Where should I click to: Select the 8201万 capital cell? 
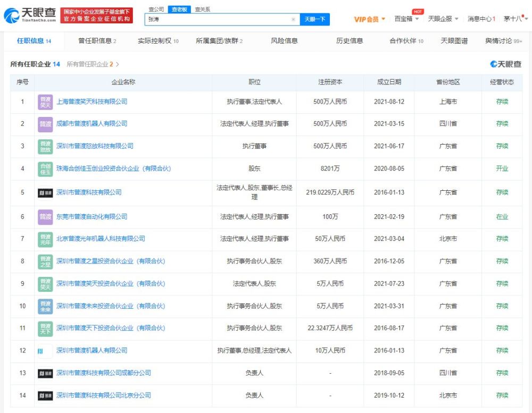click(330, 168)
